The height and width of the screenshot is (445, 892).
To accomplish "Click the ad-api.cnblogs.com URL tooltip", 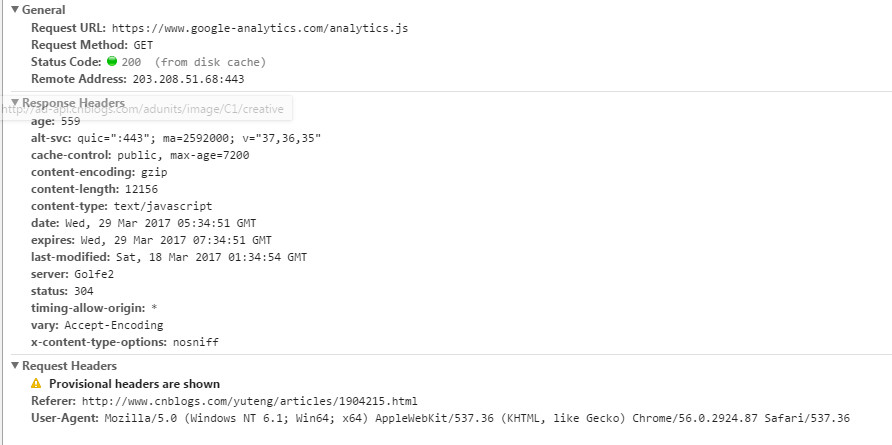I will point(146,108).
